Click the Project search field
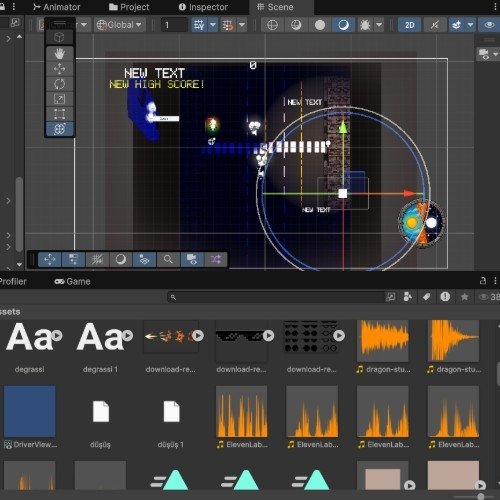 [276, 297]
